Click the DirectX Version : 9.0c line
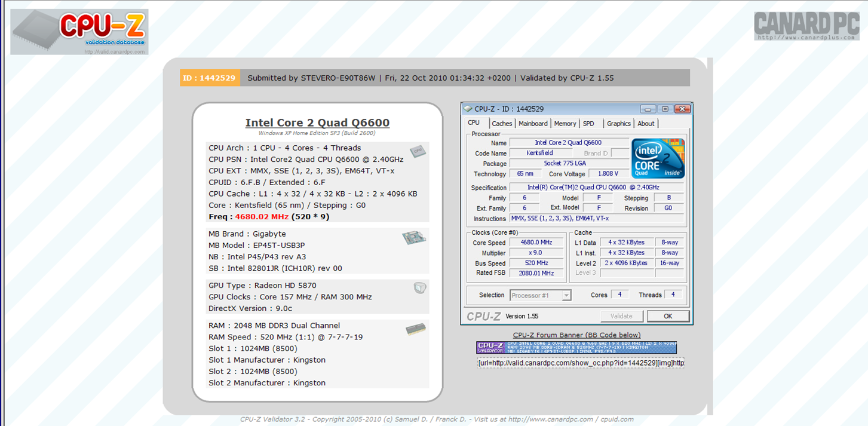This screenshot has width=868, height=426. coord(250,308)
